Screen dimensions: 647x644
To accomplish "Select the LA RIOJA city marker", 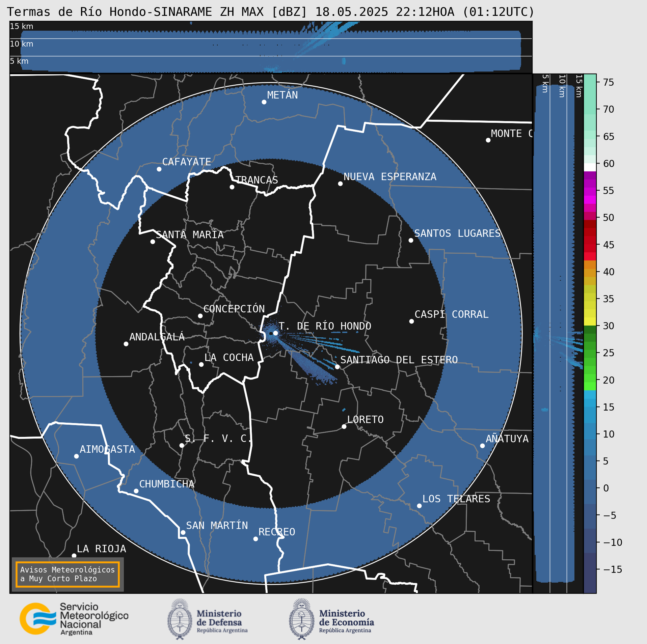I will (74, 556).
